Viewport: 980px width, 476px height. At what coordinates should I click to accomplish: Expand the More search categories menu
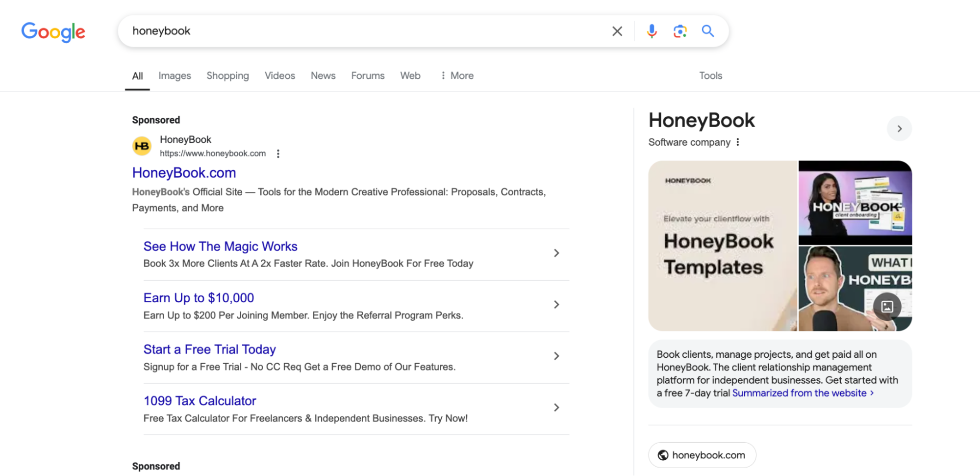(456, 76)
